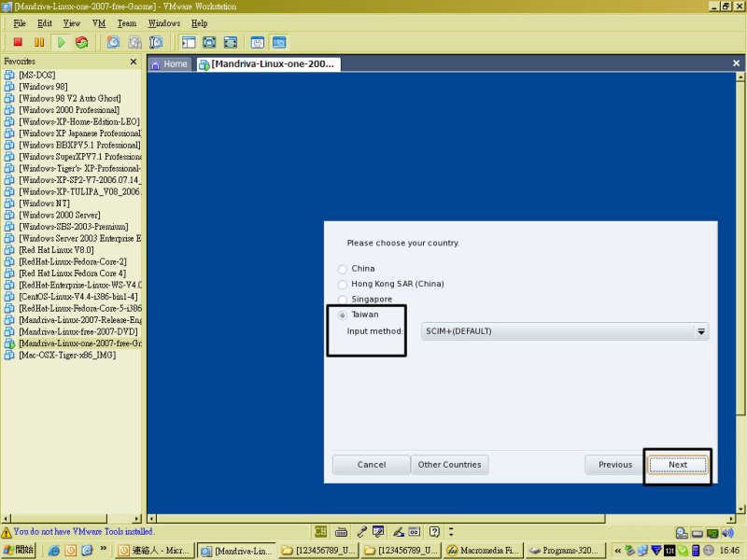This screenshot has width=747, height=560.
Task: Click the Summary view toolbar icon
Action: [258, 42]
